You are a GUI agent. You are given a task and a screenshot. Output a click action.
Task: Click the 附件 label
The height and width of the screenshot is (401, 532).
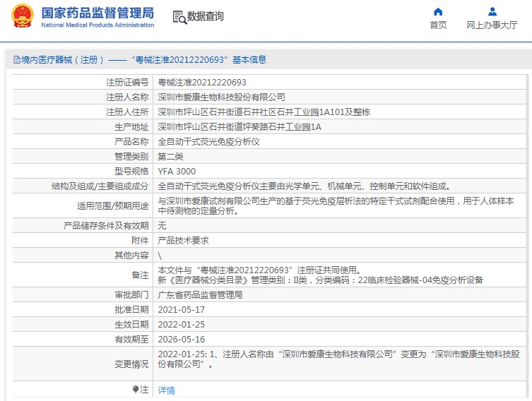point(140,241)
